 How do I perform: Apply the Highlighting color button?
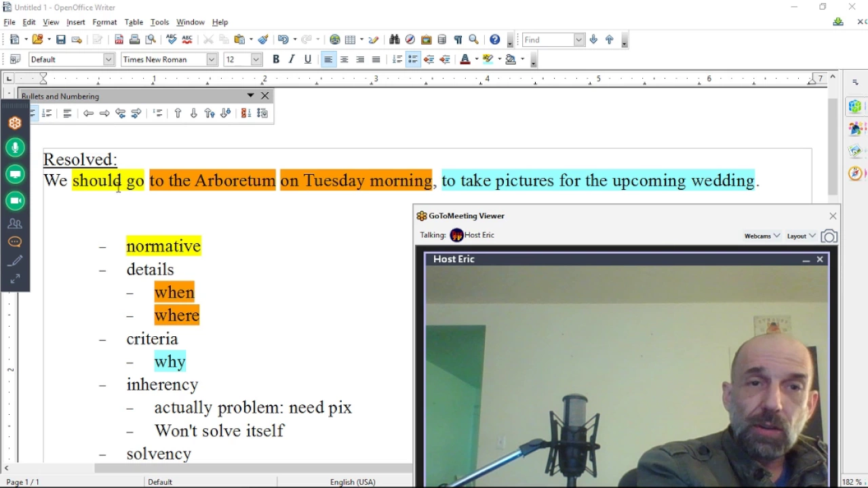(488, 60)
